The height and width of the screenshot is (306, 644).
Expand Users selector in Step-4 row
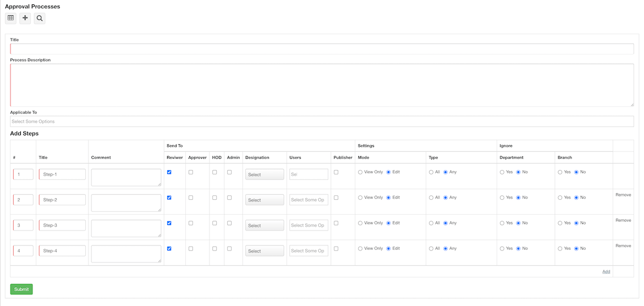pos(309,251)
